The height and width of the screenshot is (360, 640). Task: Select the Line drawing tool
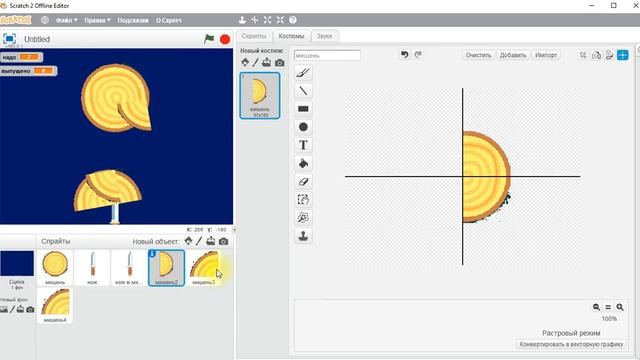pos(303,91)
